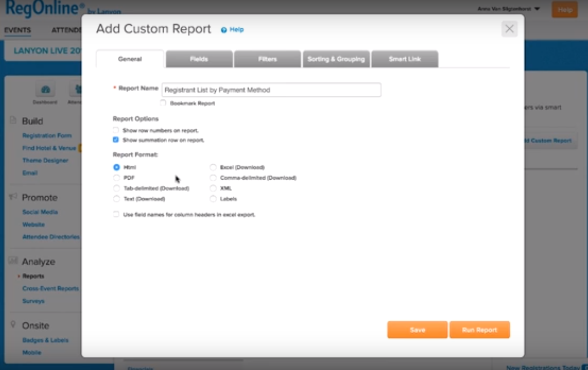Uncheck Show summation row on report
This screenshot has width=588, height=370.
pyautogui.click(x=116, y=140)
